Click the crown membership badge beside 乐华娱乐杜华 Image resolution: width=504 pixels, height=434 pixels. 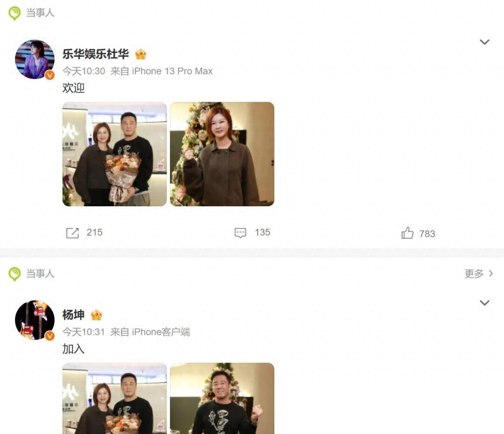point(140,54)
